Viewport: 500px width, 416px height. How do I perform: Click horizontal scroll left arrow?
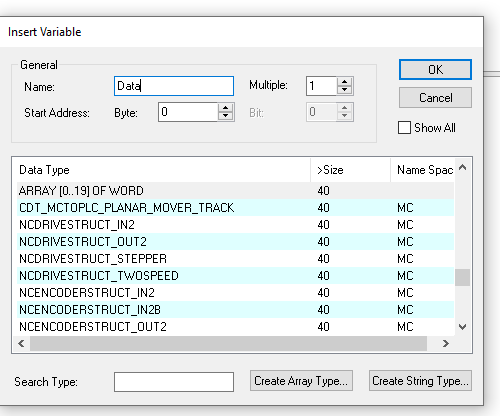pos(21,343)
